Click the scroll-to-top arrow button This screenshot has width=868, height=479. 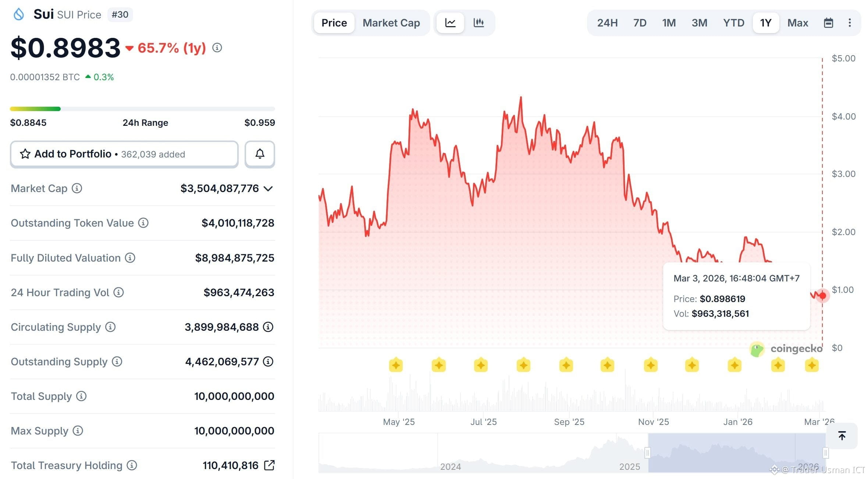(842, 436)
